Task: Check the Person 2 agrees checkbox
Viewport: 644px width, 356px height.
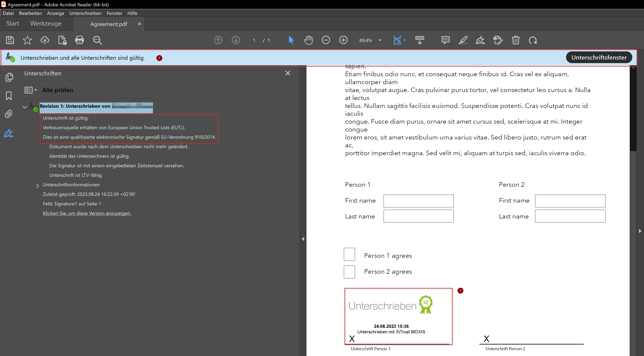Action: [349, 272]
